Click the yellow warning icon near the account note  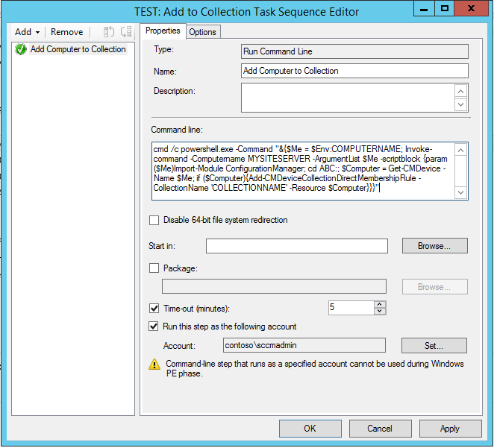[x=154, y=365]
